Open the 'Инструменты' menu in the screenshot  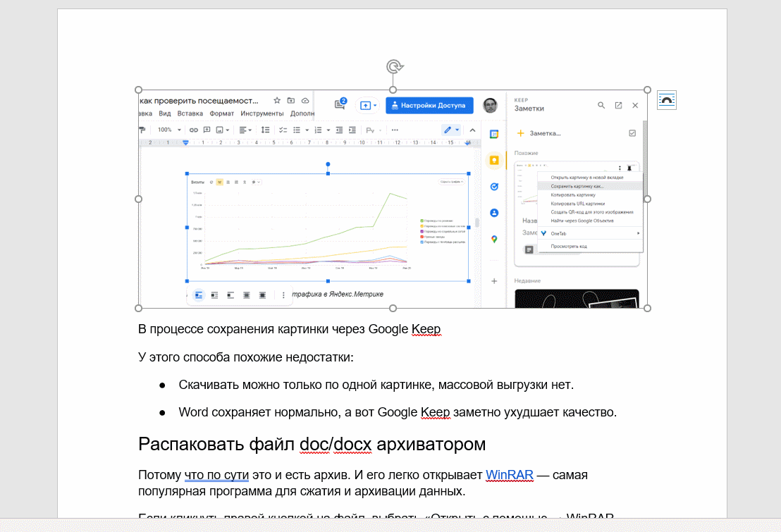(262, 113)
